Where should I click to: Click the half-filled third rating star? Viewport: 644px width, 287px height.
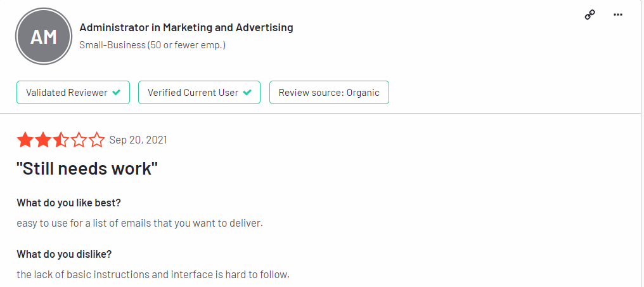pyautogui.click(x=61, y=140)
